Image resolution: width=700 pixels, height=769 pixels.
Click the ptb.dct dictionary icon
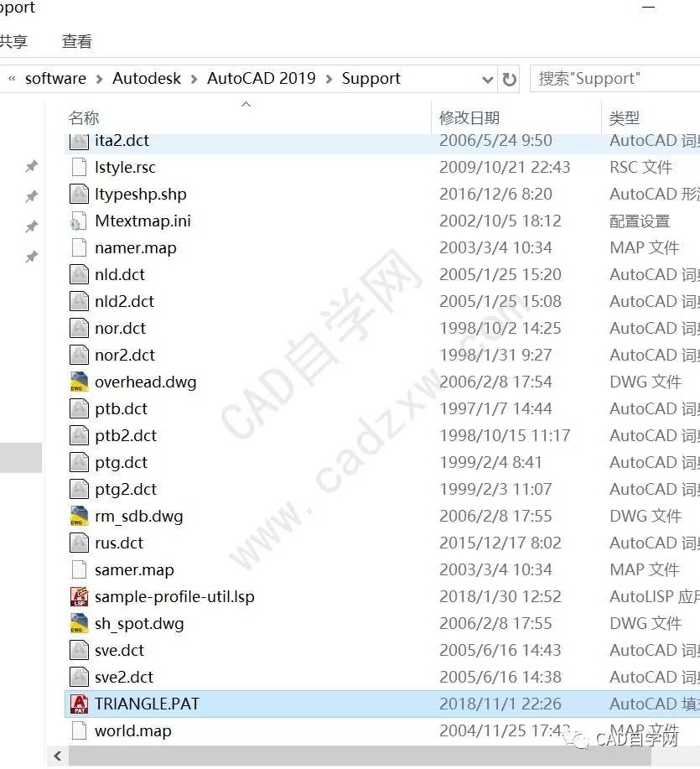[79, 408]
